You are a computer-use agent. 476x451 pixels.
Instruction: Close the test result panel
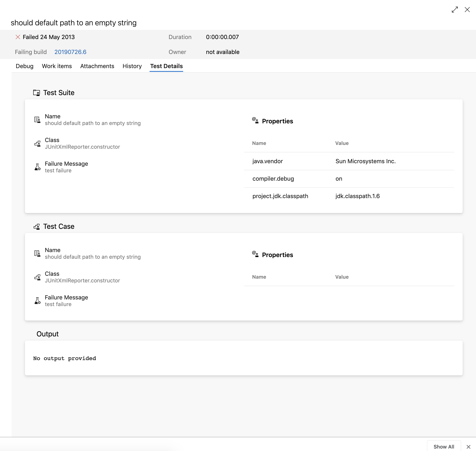tap(467, 10)
